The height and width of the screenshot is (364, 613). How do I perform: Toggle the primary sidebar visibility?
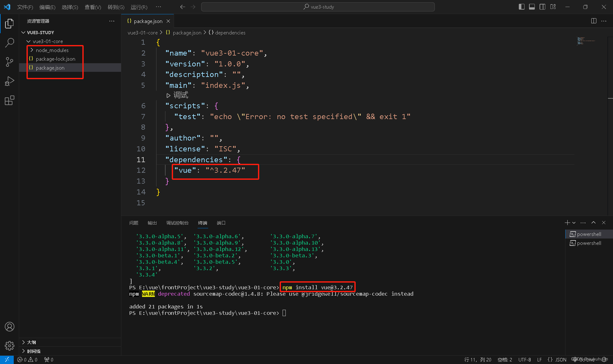pos(522,7)
